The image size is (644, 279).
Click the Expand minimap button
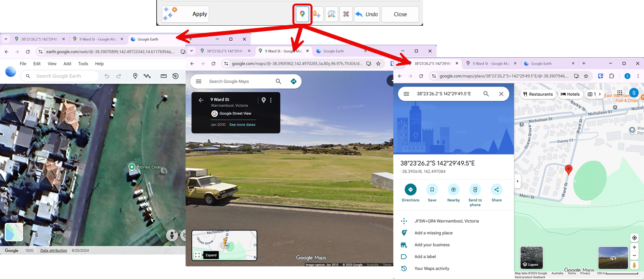point(211,255)
